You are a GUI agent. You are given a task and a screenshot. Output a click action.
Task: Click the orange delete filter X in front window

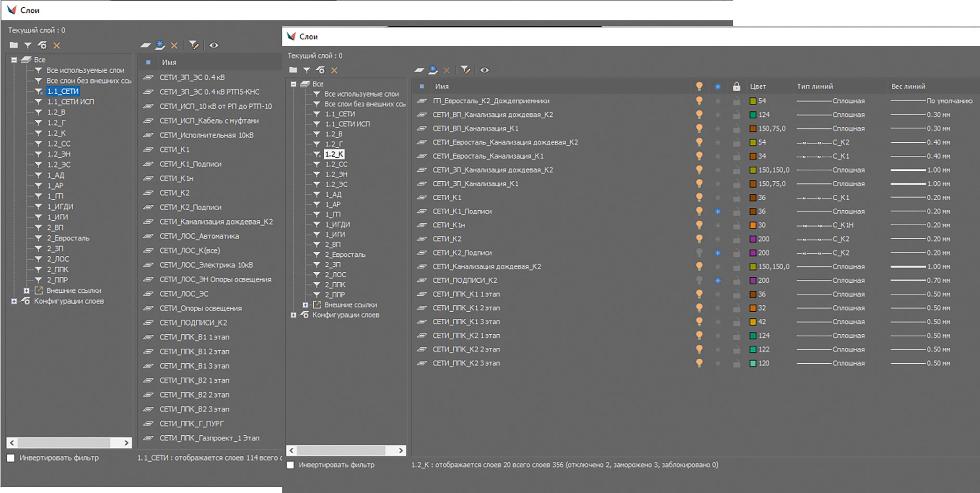(334, 70)
